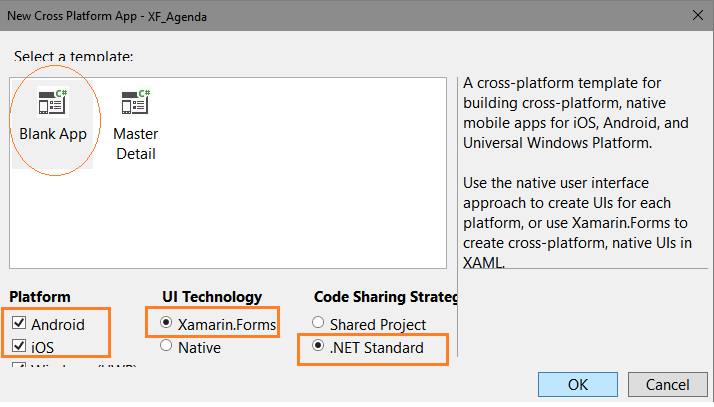Toggle the partially visible Windows (UWP) checkbox
This screenshot has width=714, height=407.
coord(19,365)
